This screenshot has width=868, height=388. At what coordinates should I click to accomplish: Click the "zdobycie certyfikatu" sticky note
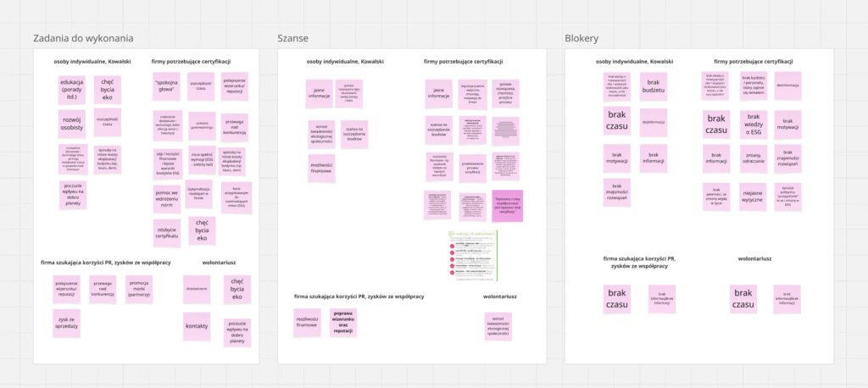167,231
